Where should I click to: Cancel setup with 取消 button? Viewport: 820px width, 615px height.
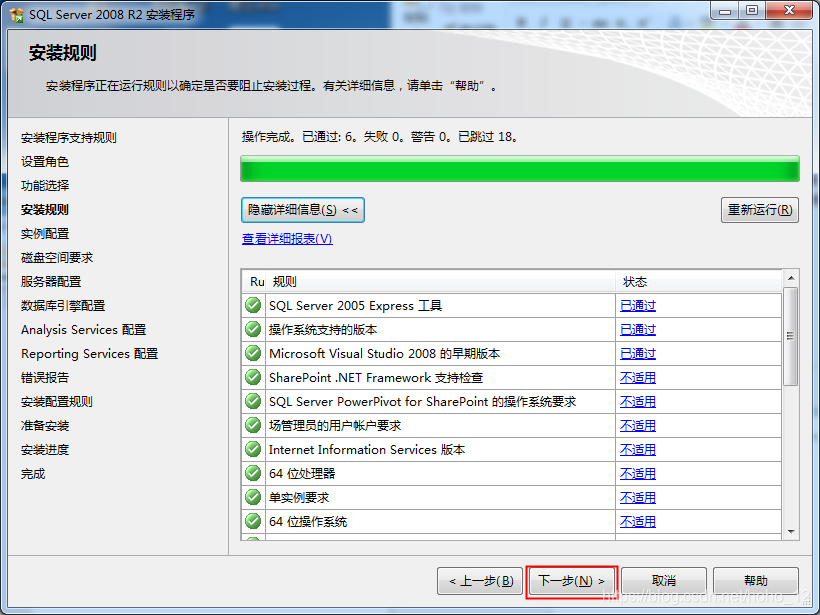(x=664, y=581)
